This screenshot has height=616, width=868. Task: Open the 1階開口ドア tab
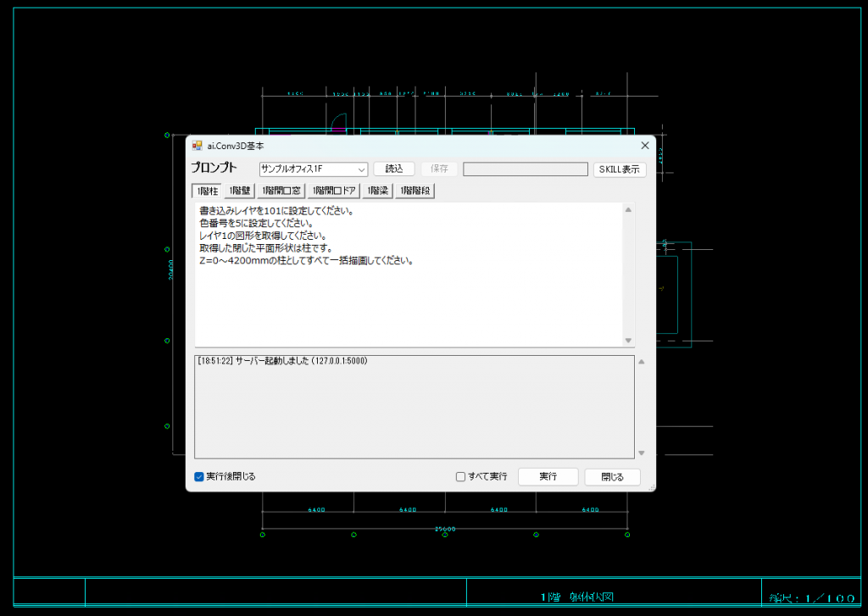pyautogui.click(x=334, y=191)
